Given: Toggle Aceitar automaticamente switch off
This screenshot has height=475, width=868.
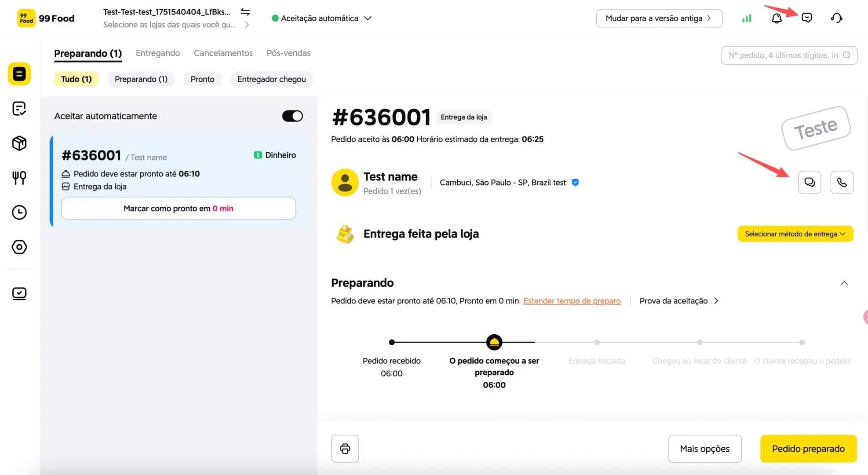Looking at the screenshot, I should 292,116.
